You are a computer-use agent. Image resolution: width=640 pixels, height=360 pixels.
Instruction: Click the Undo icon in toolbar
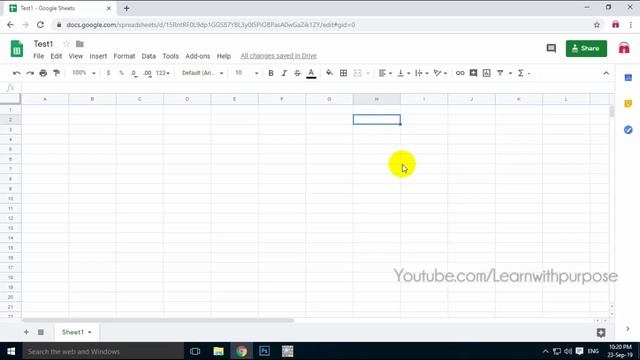point(17,73)
